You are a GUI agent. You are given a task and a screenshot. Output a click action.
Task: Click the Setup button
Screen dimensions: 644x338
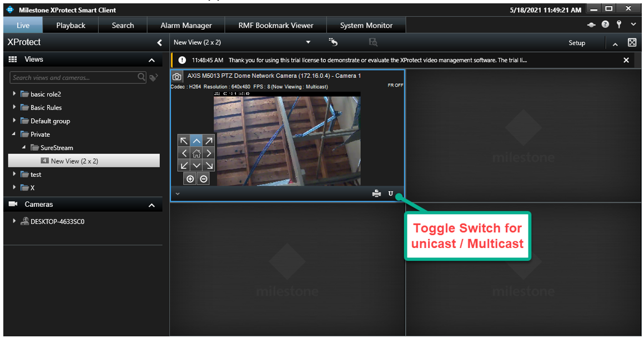577,43
